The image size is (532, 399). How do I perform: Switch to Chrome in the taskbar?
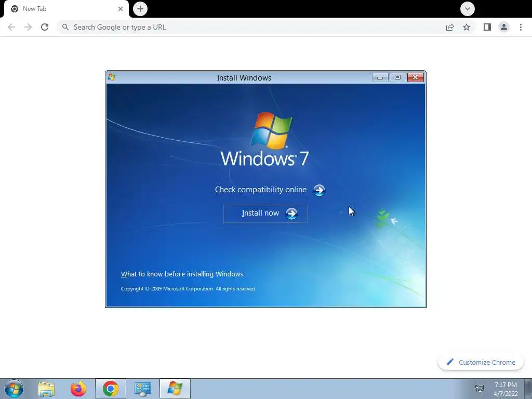pyautogui.click(x=111, y=389)
